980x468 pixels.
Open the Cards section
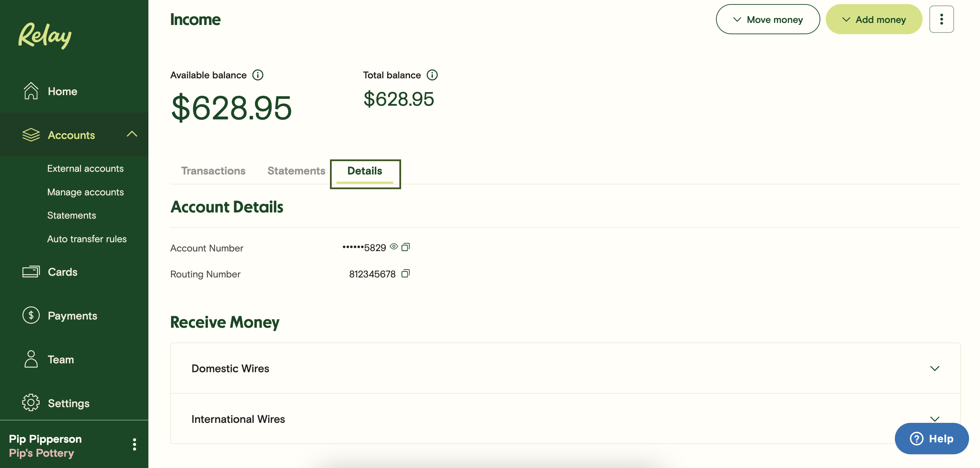[62, 272]
